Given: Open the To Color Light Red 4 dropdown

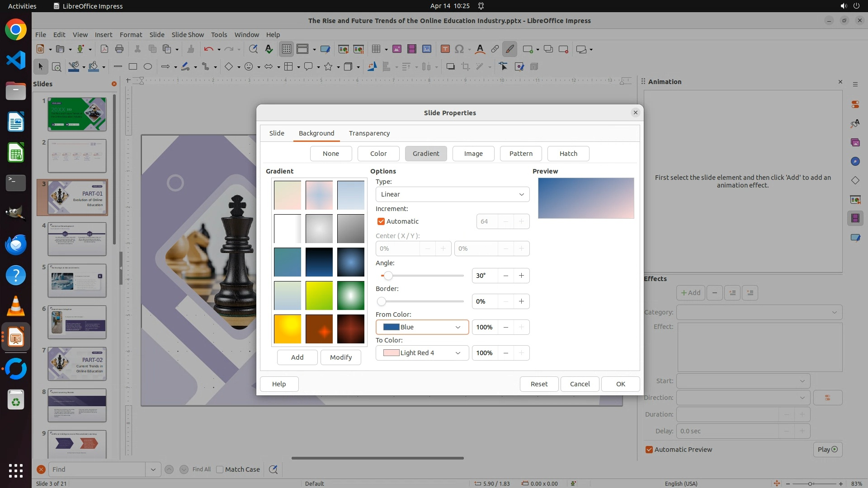Looking at the screenshot, I should (422, 353).
